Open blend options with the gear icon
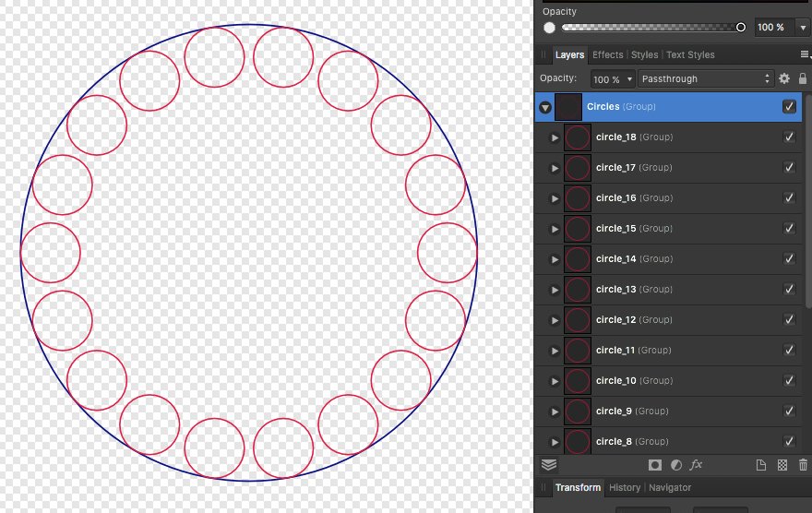The image size is (812, 513). coord(784,79)
